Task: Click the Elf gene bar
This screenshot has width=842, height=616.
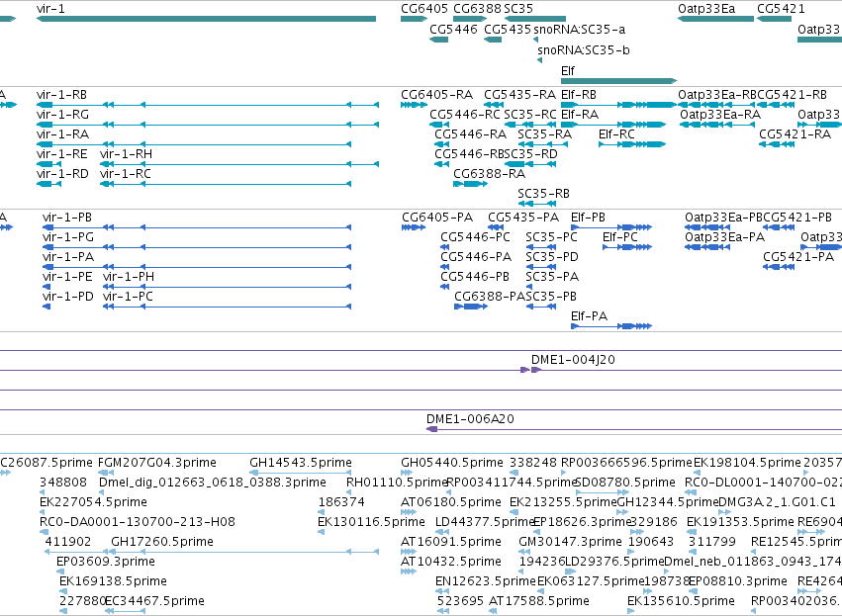Action: tap(618, 81)
